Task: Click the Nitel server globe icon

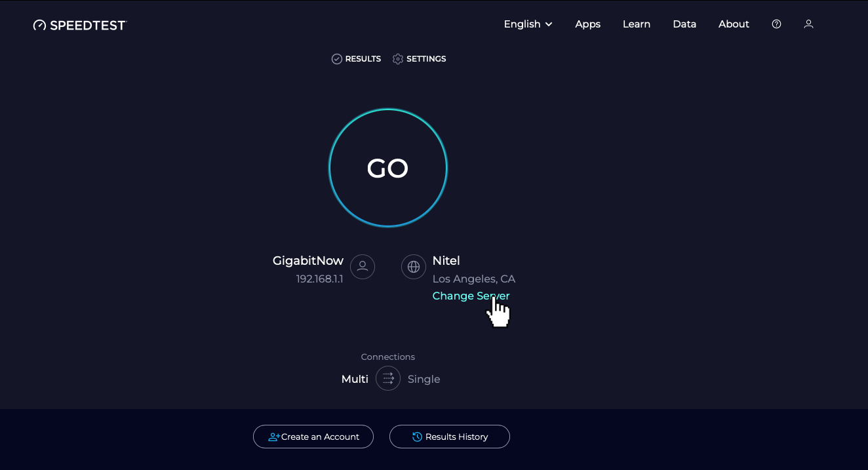Action: (x=414, y=267)
